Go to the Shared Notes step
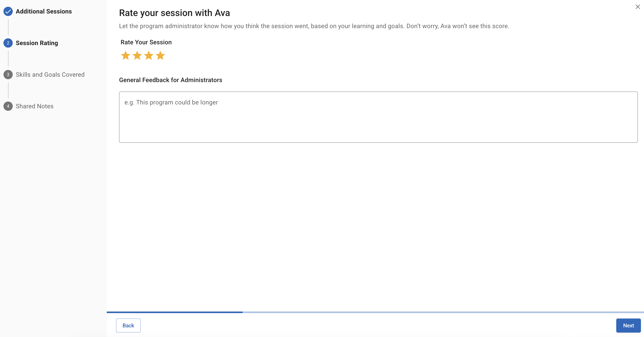 click(x=34, y=106)
